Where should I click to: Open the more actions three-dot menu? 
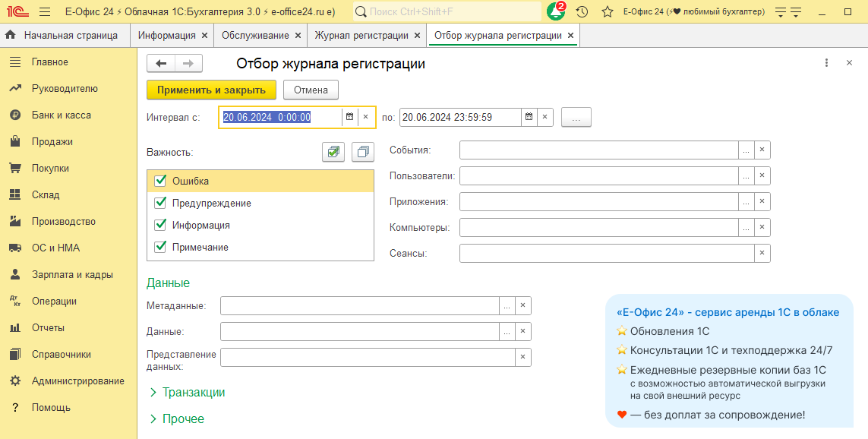(x=826, y=63)
